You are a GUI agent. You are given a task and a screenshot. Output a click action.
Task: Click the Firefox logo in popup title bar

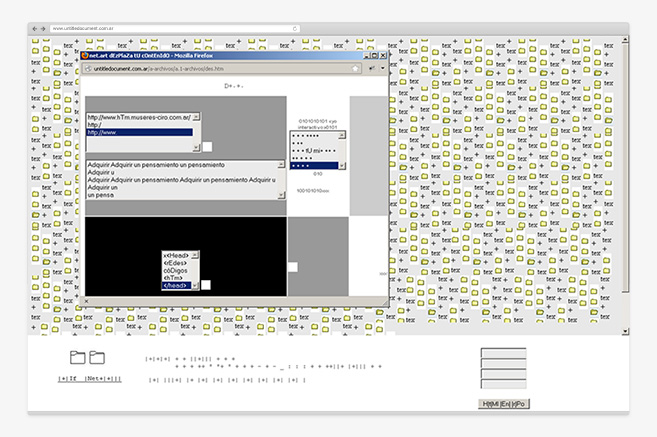pyautogui.click(x=86, y=57)
